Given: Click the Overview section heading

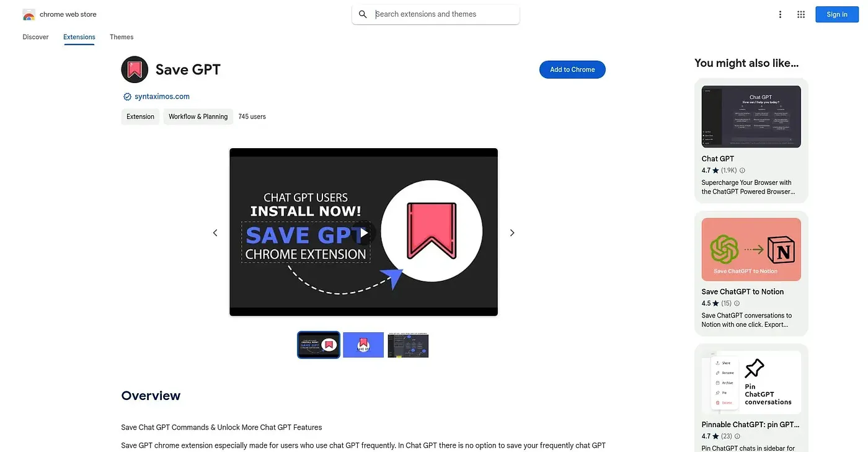Looking at the screenshot, I should 151,396.
